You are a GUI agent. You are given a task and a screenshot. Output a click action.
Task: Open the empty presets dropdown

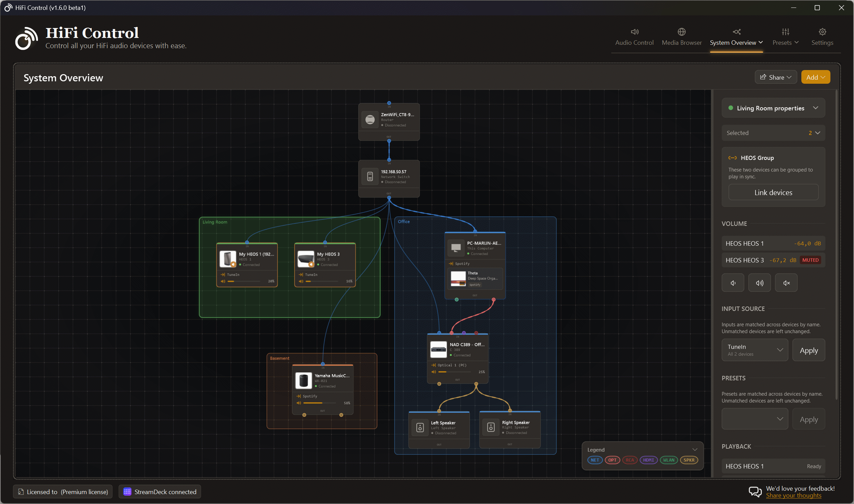tap(755, 419)
